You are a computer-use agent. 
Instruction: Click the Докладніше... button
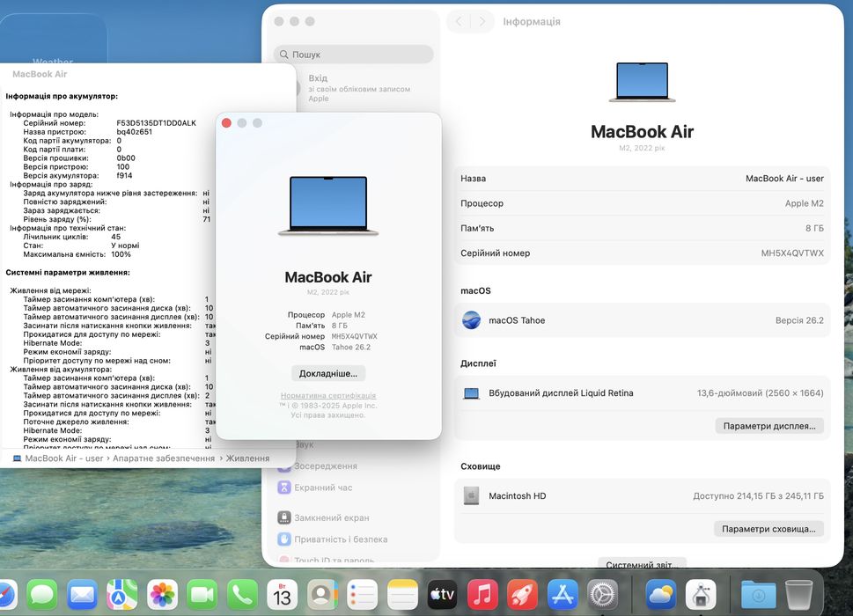pyautogui.click(x=328, y=373)
